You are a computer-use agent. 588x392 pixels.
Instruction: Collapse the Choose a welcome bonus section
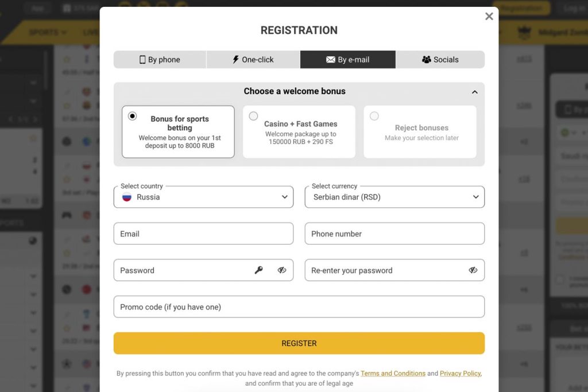pos(474,92)
